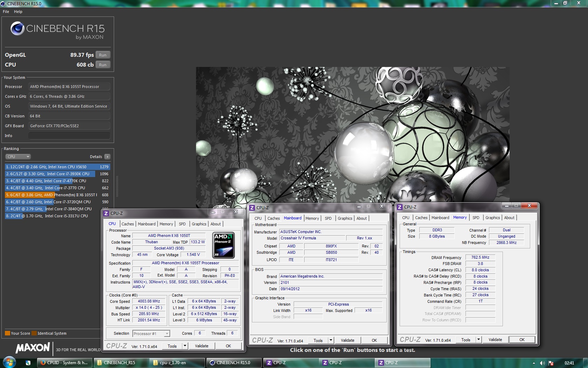Click the CPU-Z icon in the Memory window title bar
The width and height of the screenshot is (588, 368).
click(x=400, y=207)
